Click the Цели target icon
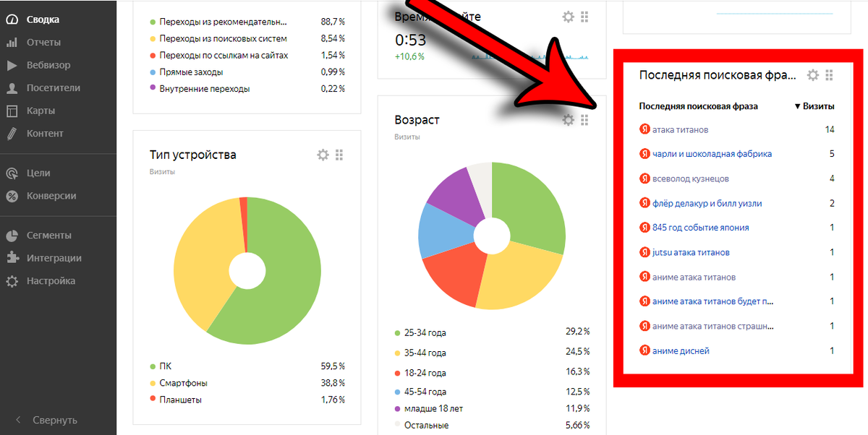Screen dimensions: 868x435 pyautogui.click(x=12, y=173)
